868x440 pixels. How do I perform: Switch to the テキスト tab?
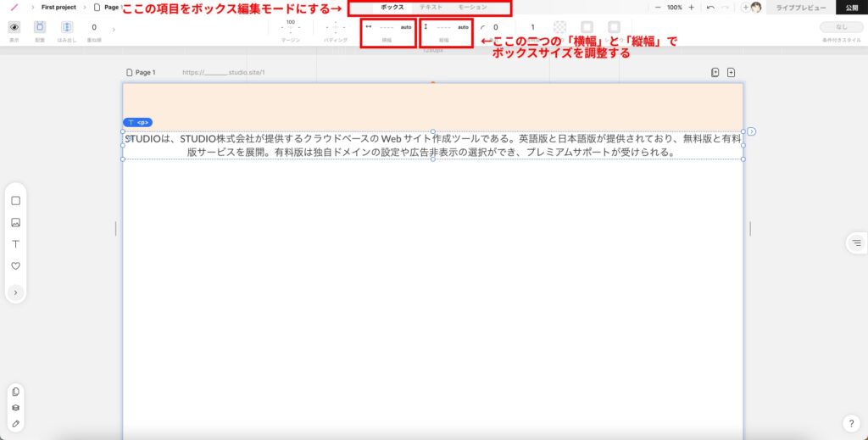pyautogui.click(x=431, y=8)
